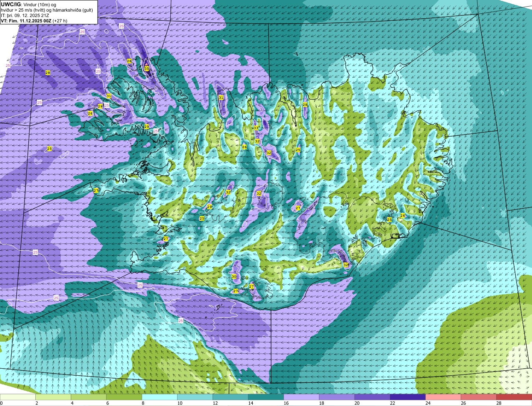Select the 20–22 m/s legend swatch
The width and height of the screenshot is (532, 406).
click(372, 397)
